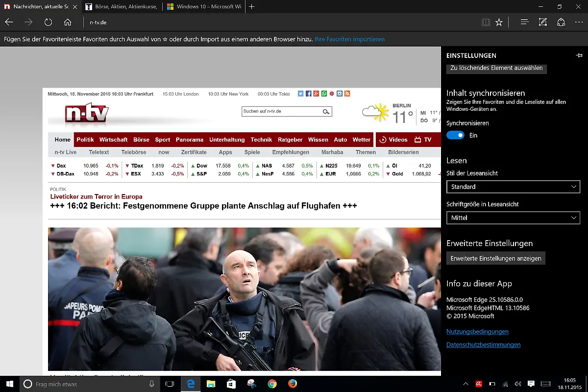Image resolution: width=588 pixels, height=392 pixels.
Task: Create a Web Note with the pen icon
Action: coord(542,22)
